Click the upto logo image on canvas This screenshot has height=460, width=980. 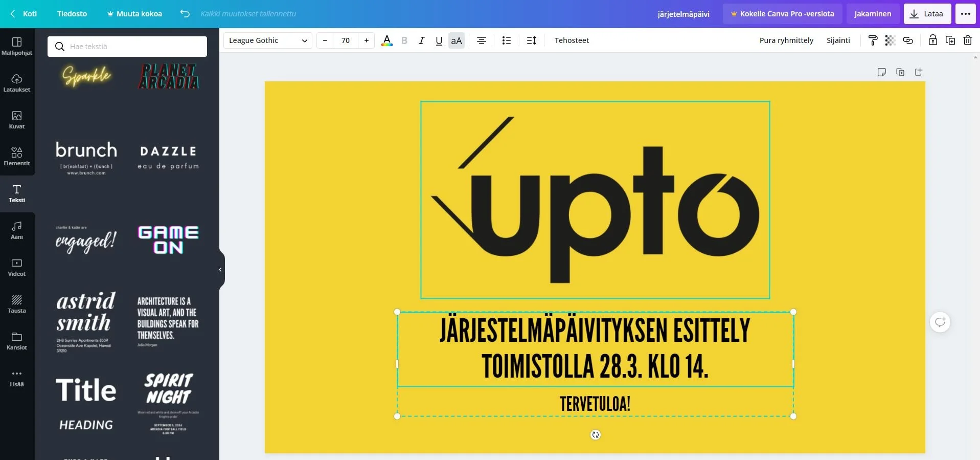coord(595,200)
